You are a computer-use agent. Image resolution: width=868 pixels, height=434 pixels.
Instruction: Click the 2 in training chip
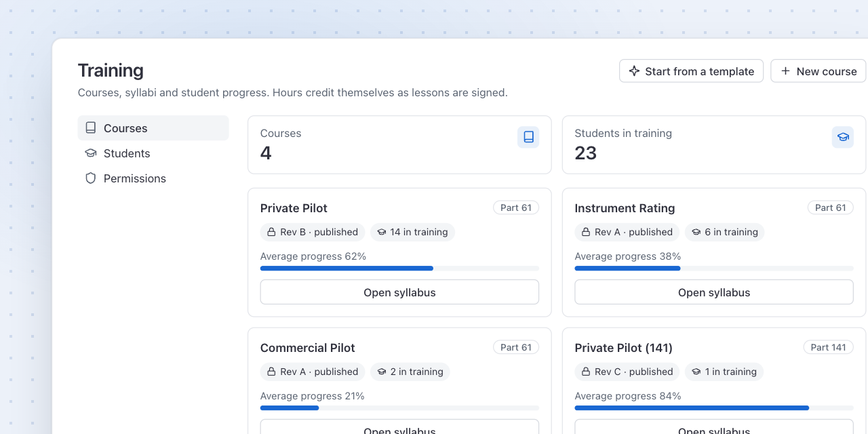(410, 372)
